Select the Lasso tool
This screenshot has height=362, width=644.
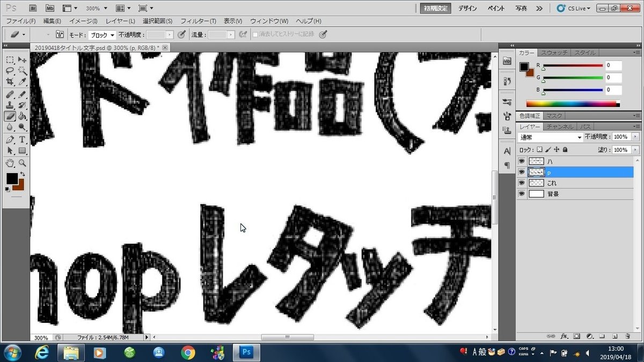[10, 71]
